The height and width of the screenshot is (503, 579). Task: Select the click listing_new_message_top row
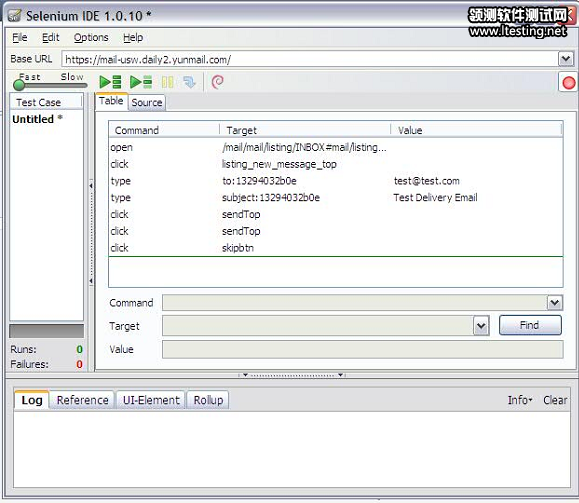[336, 164]
